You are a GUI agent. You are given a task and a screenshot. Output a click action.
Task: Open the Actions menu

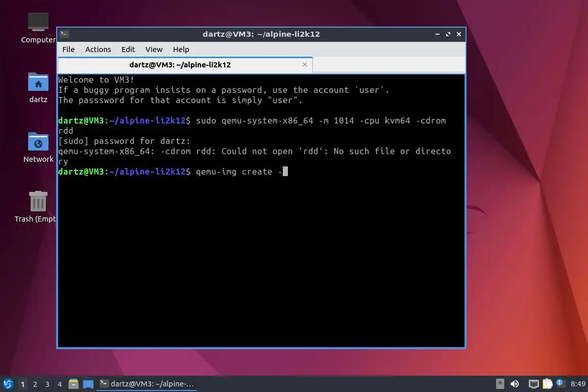(98, 50)
